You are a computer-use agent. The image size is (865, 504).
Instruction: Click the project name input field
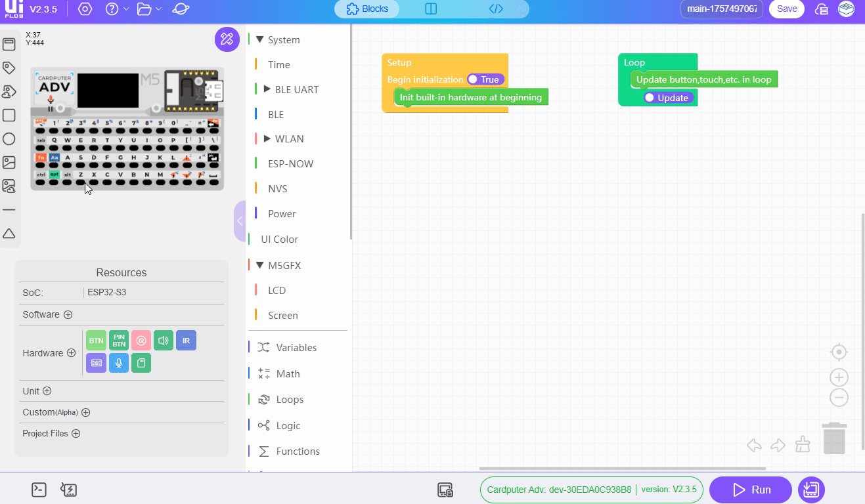click(722, 9)
